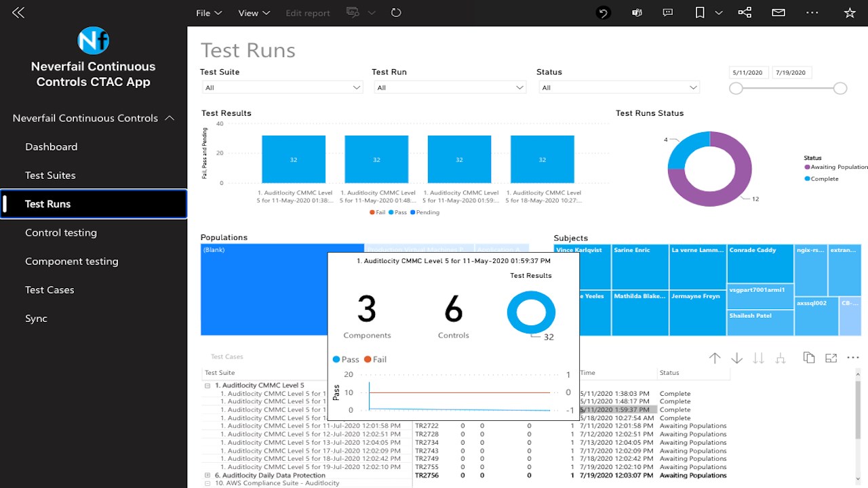Open the File menu
Viewport: 868px width, 488px height.
click(x=209, y=13)
